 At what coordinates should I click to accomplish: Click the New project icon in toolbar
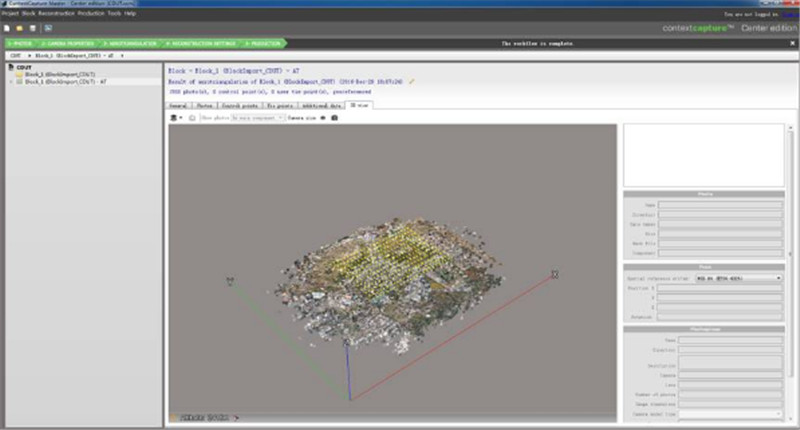coord(6,27)
